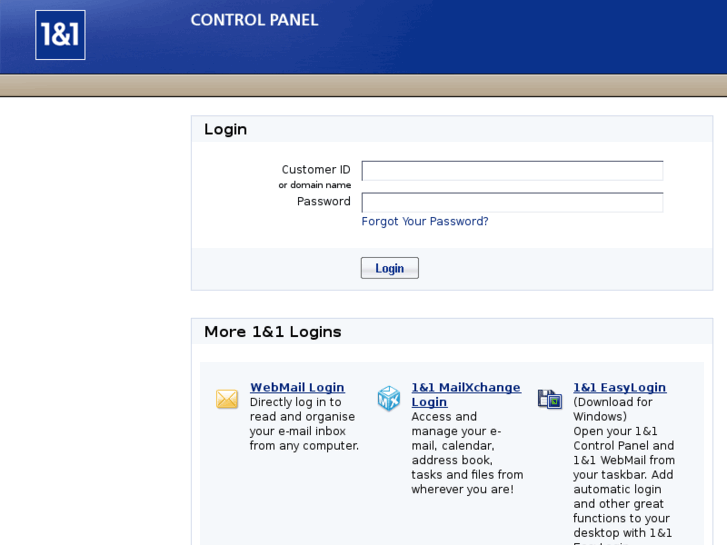Click the 'Password' label
727x545 pixels.
point(324,201)
